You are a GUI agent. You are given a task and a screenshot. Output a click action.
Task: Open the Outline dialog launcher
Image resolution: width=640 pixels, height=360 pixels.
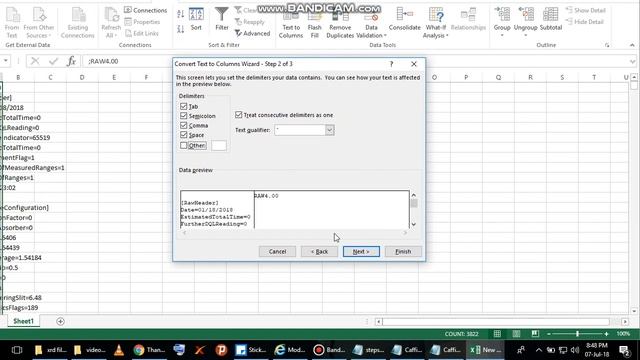(x=607, y=45)
